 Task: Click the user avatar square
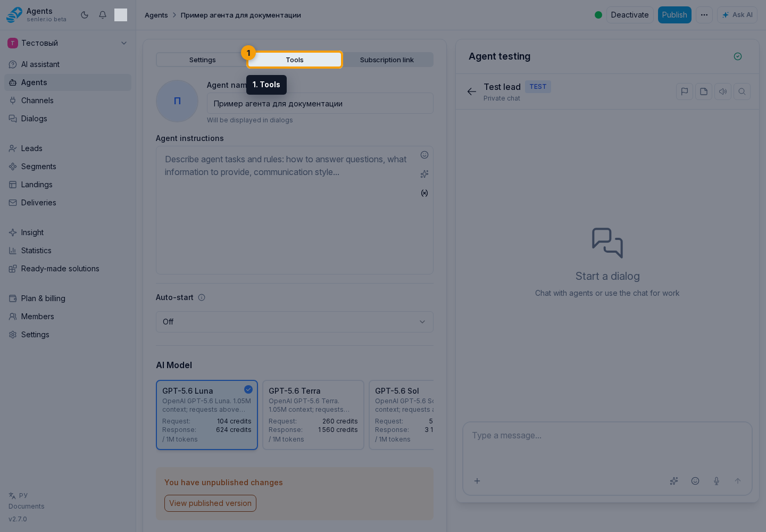121,15
